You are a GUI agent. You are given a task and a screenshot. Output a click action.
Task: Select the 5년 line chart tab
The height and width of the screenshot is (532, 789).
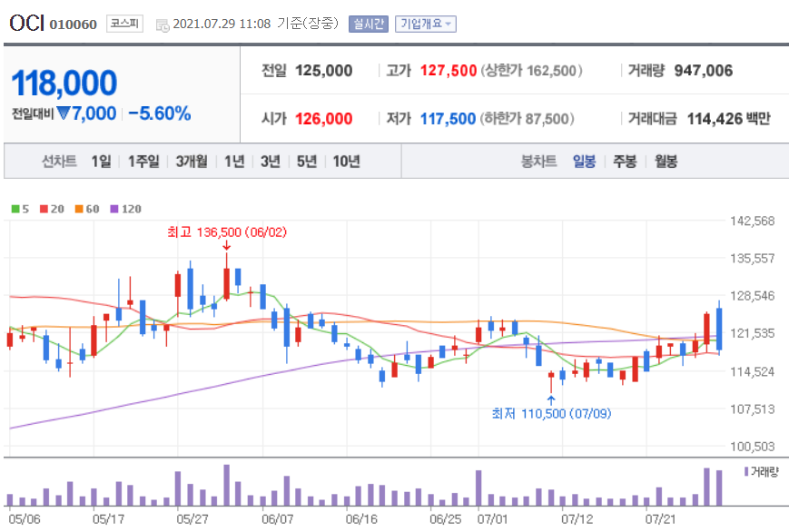click(307, 162)
